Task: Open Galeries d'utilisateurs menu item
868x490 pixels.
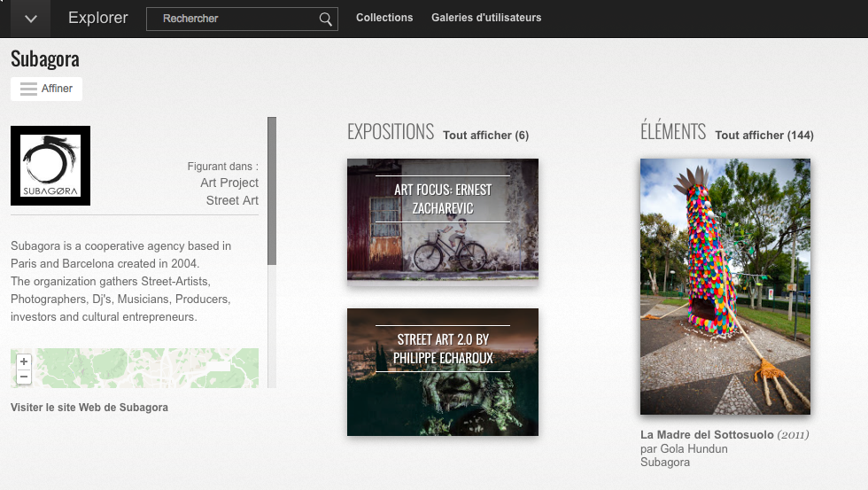Action: click(486, 18)
